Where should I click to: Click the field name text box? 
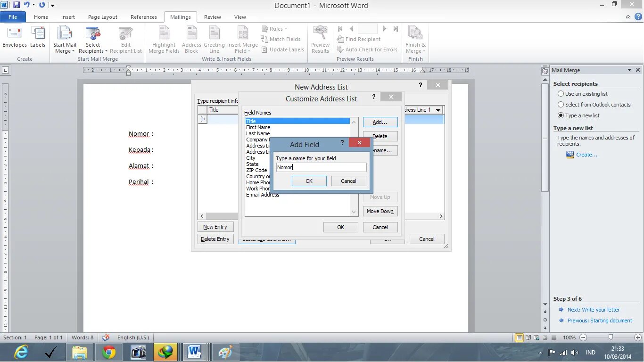click(x=321, y=167)
